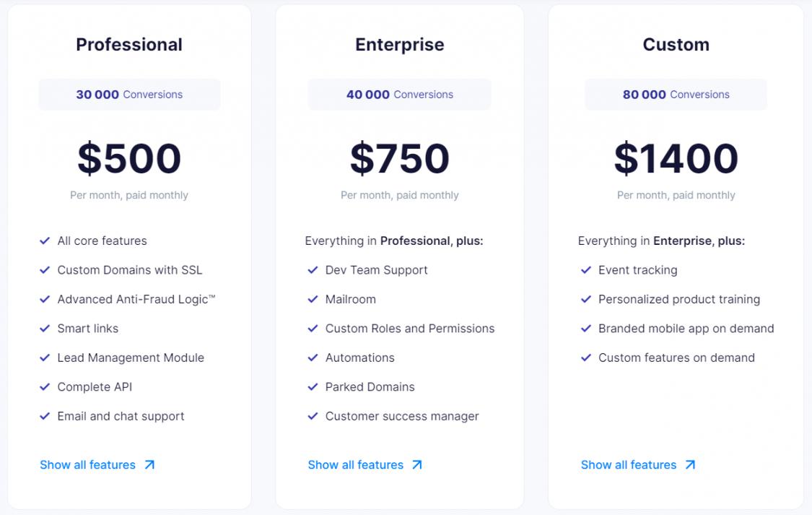Click the arrow icon beside Professional's Show all features
812x515 pixels.
[x=149, y=465]
